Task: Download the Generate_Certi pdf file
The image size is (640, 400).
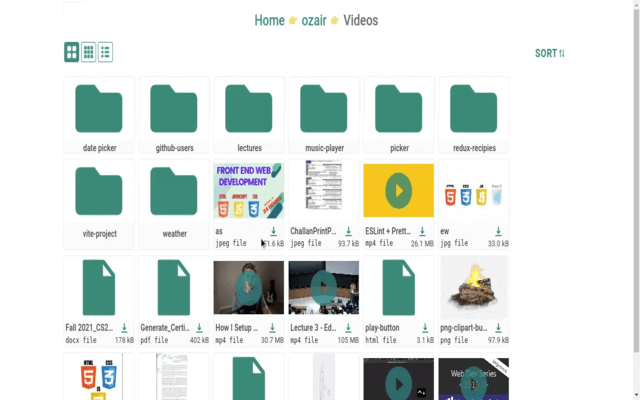Action: [x=199, y=328]
